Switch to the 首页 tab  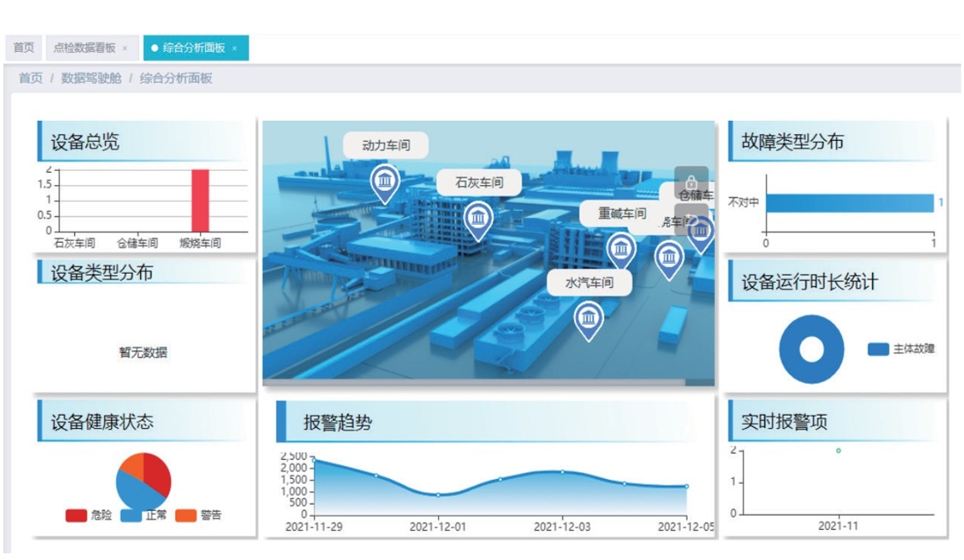[23, 48]
